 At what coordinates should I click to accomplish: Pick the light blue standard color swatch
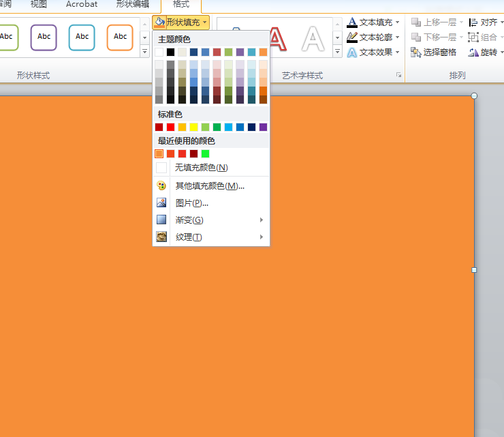229,127
